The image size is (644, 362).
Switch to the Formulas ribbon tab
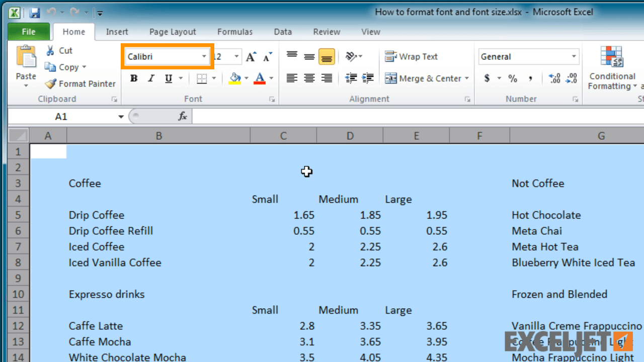pos(234,32)
